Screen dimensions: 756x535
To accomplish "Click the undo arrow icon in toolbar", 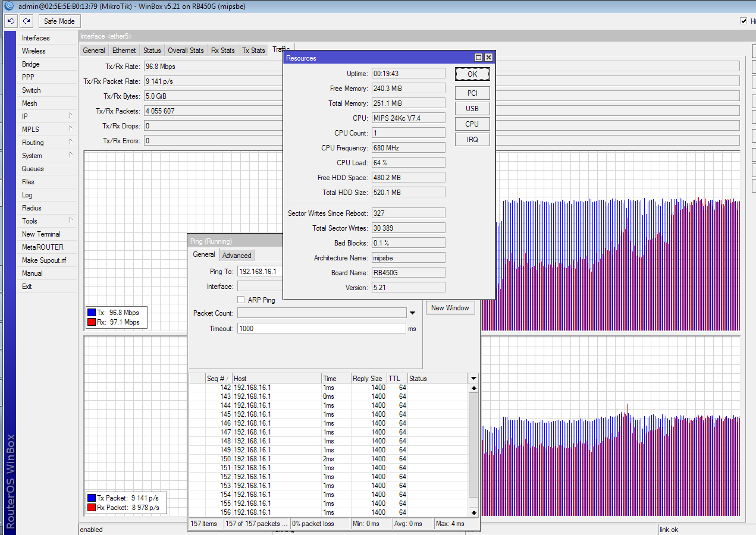I will click(11, 21).
